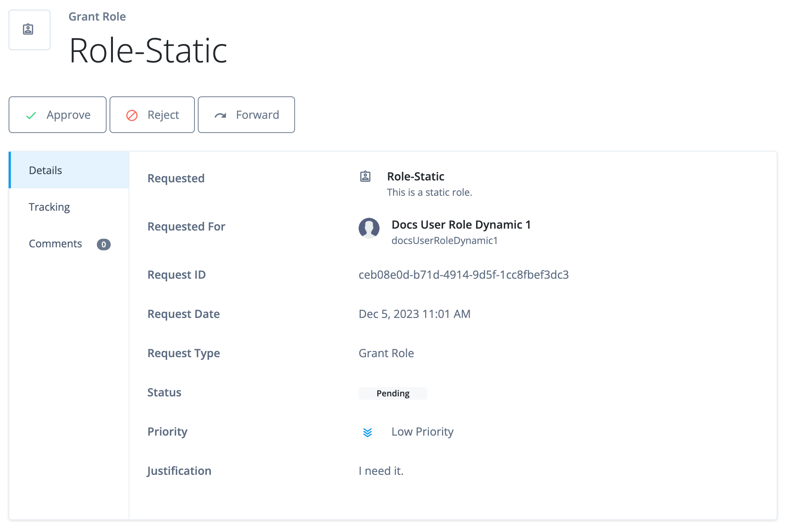Select the green checkmark icon on Approve
Screen dimensions: 789x532
(31, 115)
